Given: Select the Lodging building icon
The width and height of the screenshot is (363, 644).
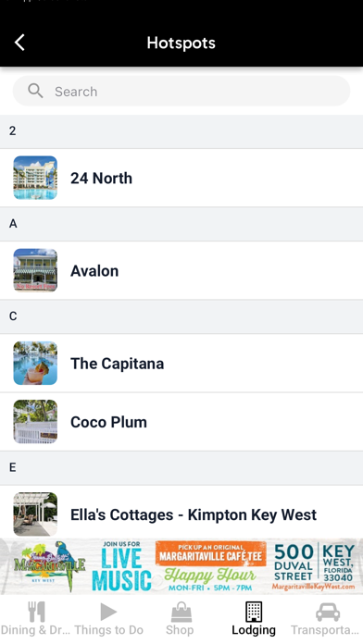Looking at the screenshot, I should tap(254, 612).
